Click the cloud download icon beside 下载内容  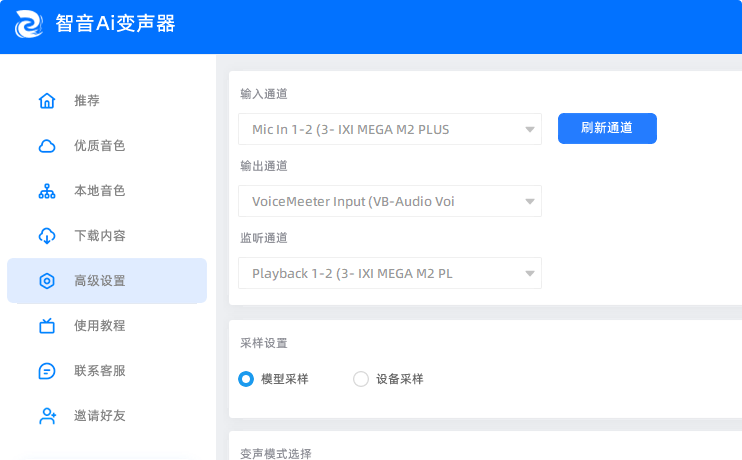(47, 236)
